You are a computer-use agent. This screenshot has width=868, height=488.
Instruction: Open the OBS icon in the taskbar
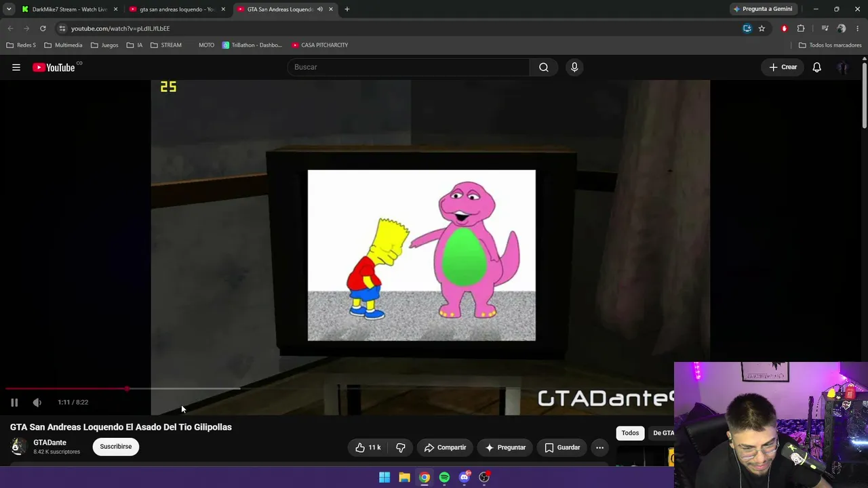(x=484, y=477)
